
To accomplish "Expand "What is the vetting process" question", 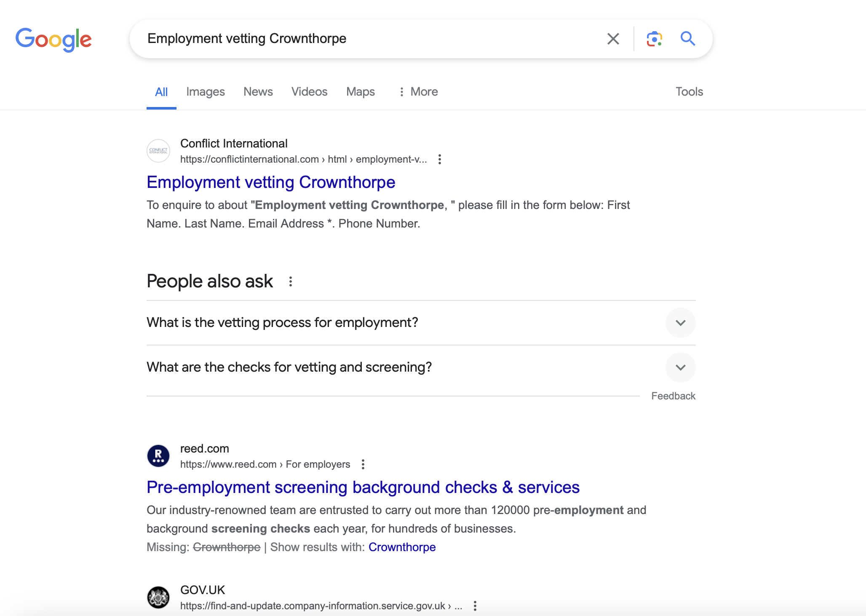I will [680, 323].
